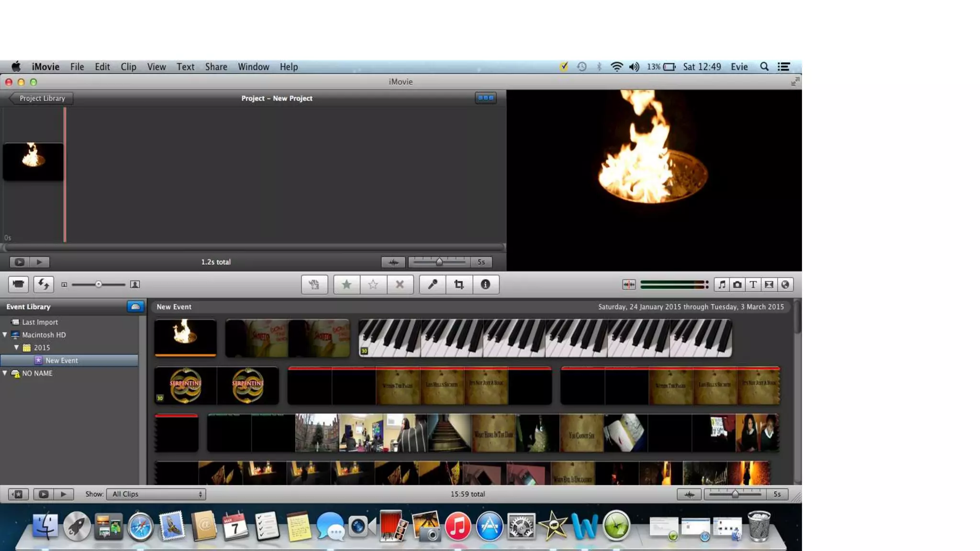
Task: Select New Event in Event Library
Action: tap(69, 361)
